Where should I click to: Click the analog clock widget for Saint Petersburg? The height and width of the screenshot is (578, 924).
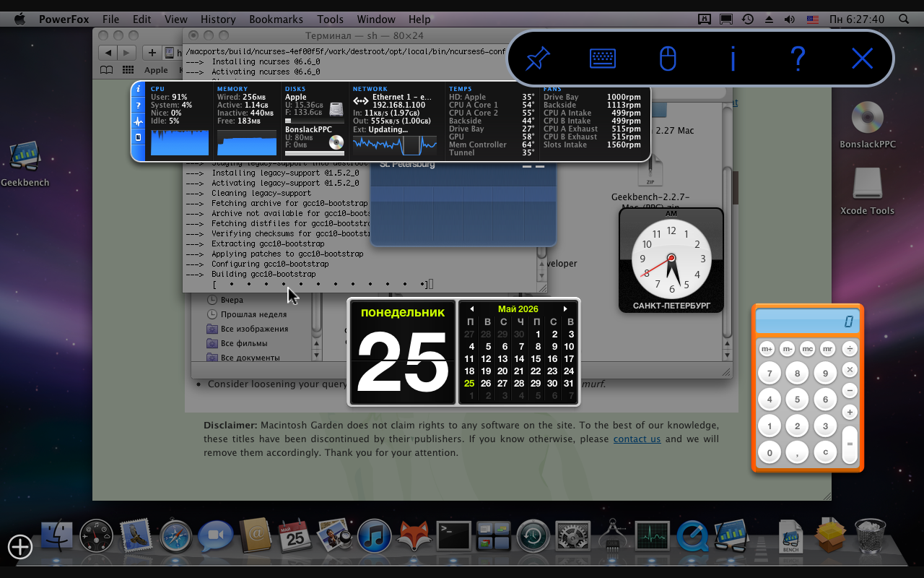pyautogui.click(x=671, y=260)
